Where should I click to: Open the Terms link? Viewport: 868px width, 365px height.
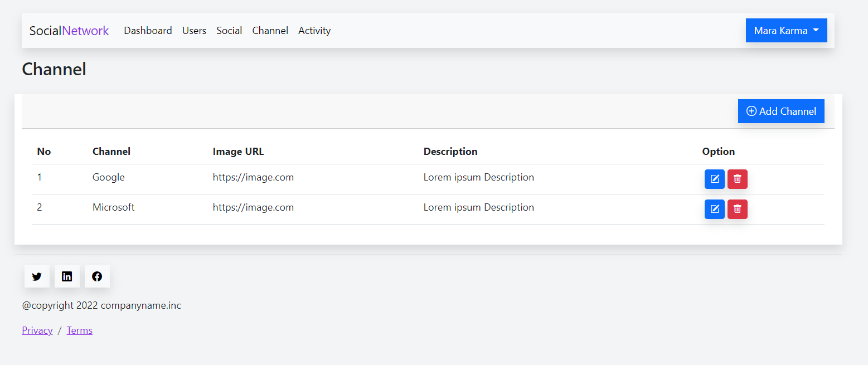click(x=80, y=330)
